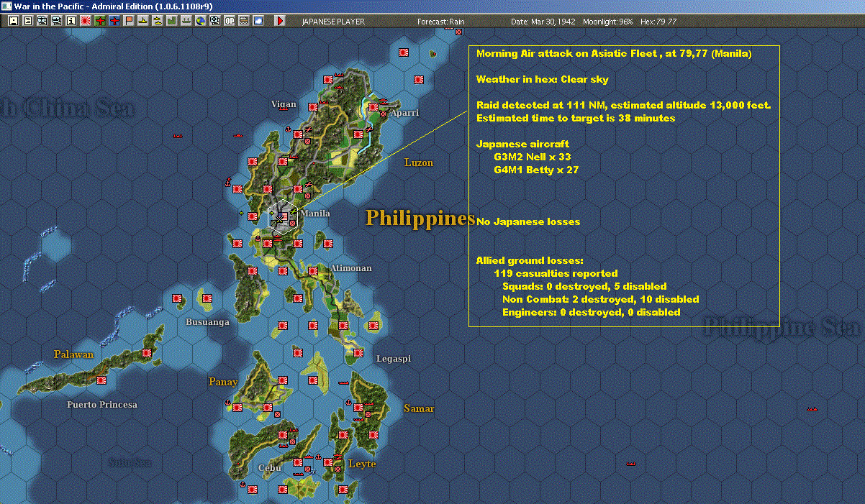865x504 pixels.
Task: Click the Moonlight: 96% status text
Action: click(x=608, y=22)
